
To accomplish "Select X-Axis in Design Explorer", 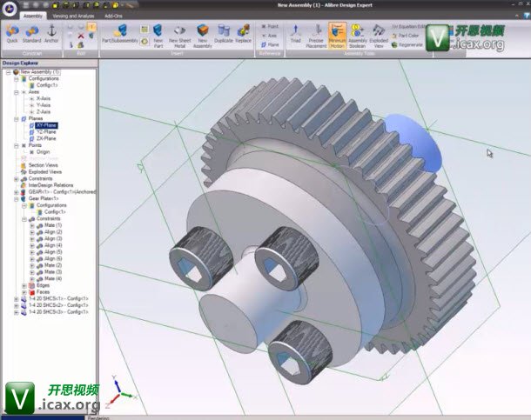I will (x=44, y=98).
